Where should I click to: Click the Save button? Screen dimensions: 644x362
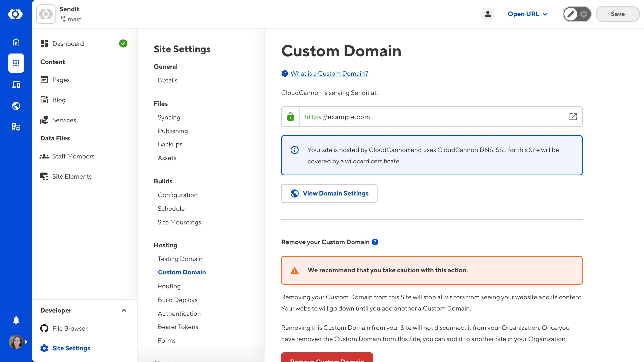pyautogui.click(x=617, y=14)
